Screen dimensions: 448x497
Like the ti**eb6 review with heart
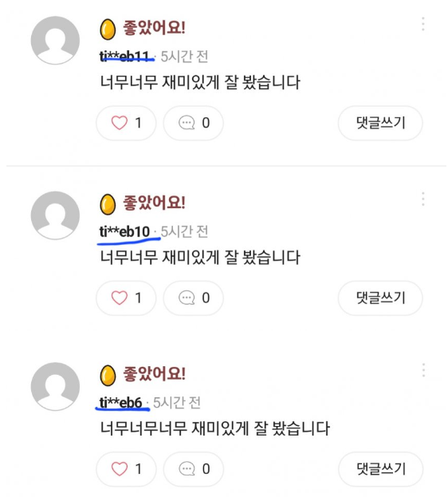pyautogui.click(x=126, y=469)
